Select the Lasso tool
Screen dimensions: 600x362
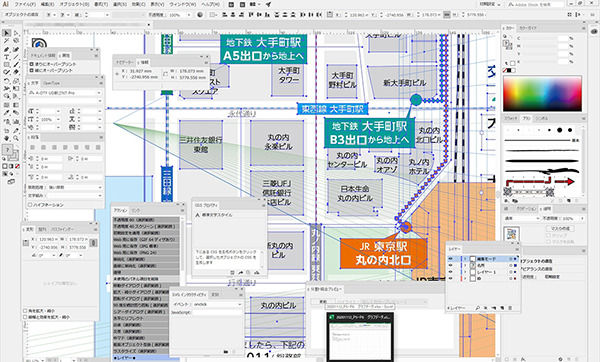tap(16, 41)
